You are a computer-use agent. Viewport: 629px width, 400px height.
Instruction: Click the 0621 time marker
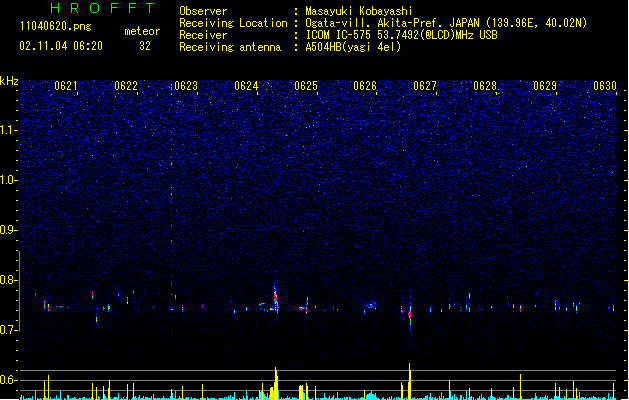(65, 86)
